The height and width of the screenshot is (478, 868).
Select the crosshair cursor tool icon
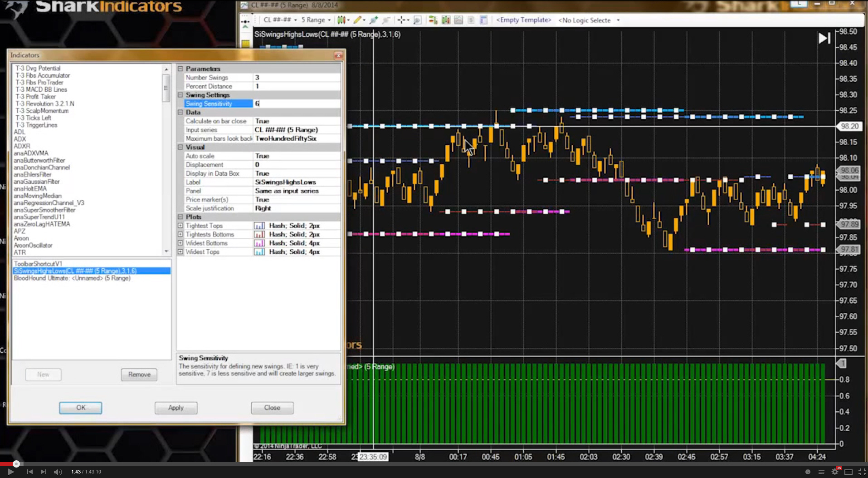click(402, 20)
